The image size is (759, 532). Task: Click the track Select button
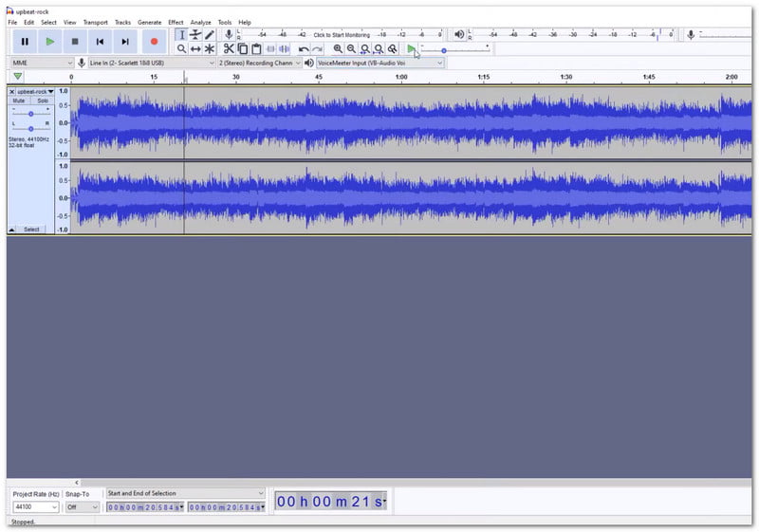31,229
